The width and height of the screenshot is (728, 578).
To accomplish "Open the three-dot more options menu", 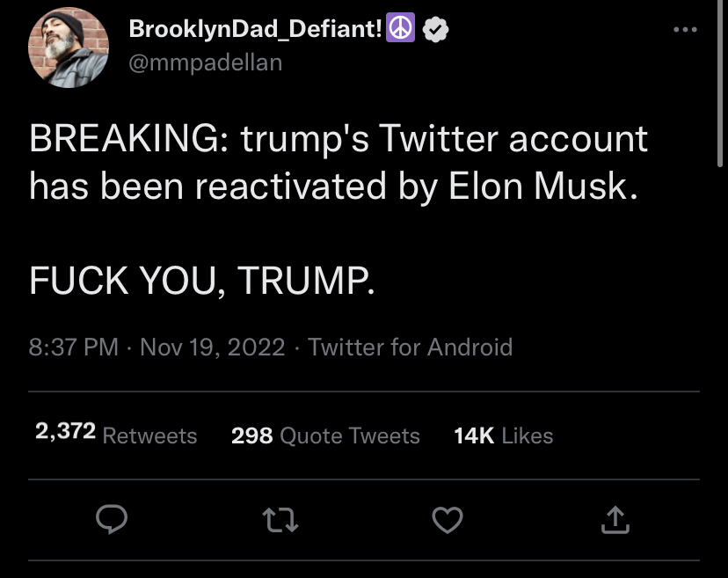I will tap(685, 29).
